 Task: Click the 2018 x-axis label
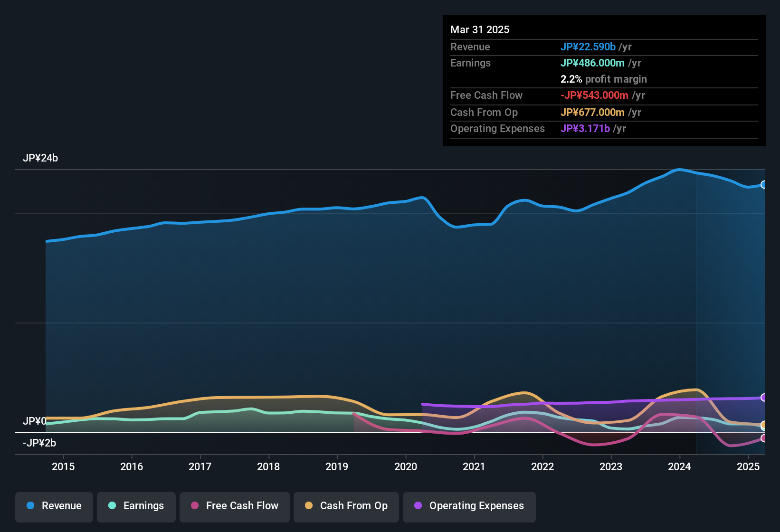point(268,466)
